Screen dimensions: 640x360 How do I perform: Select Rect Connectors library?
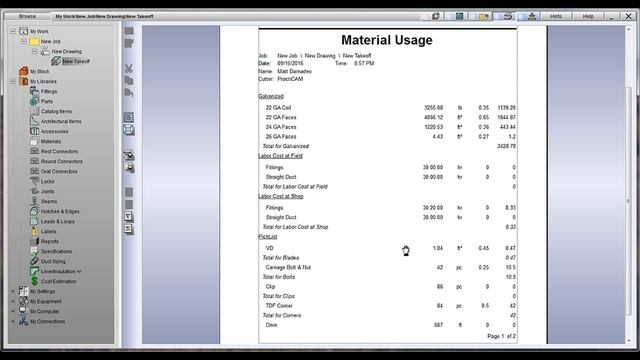coord(59,151)
